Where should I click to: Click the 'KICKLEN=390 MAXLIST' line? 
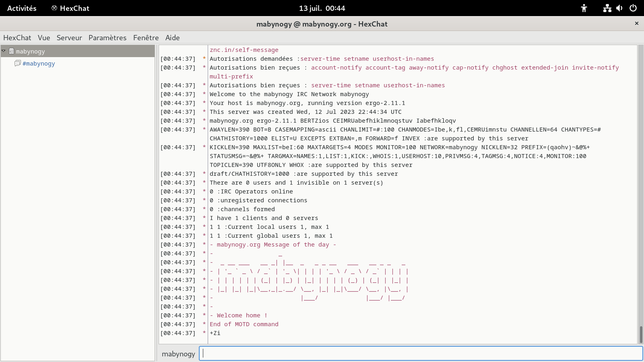(400, 147)
